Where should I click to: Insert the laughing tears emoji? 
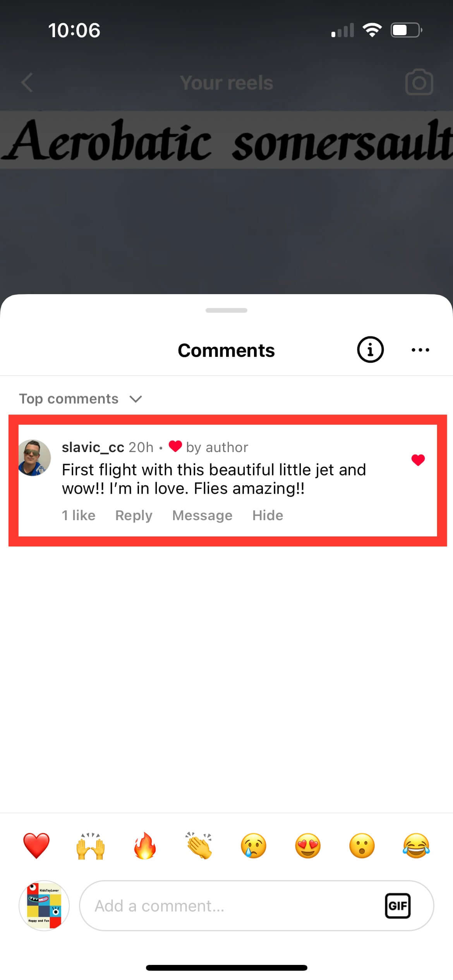416,846
